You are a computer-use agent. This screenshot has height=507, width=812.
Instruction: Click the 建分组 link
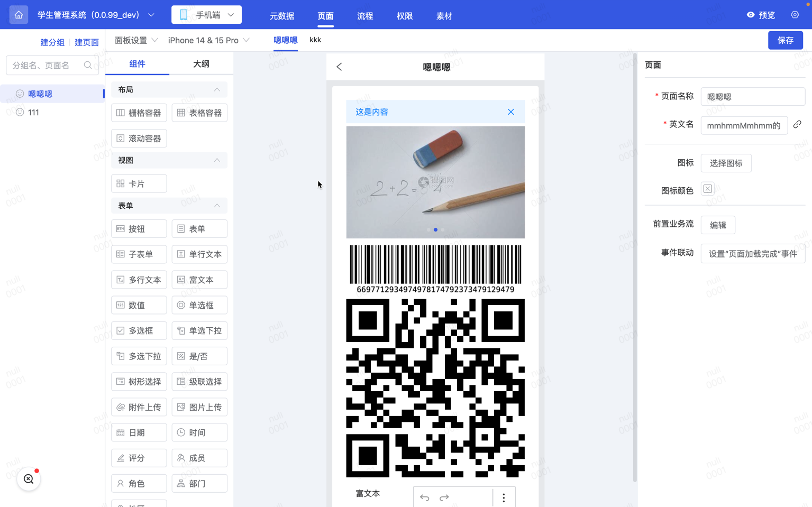point(52,42)
